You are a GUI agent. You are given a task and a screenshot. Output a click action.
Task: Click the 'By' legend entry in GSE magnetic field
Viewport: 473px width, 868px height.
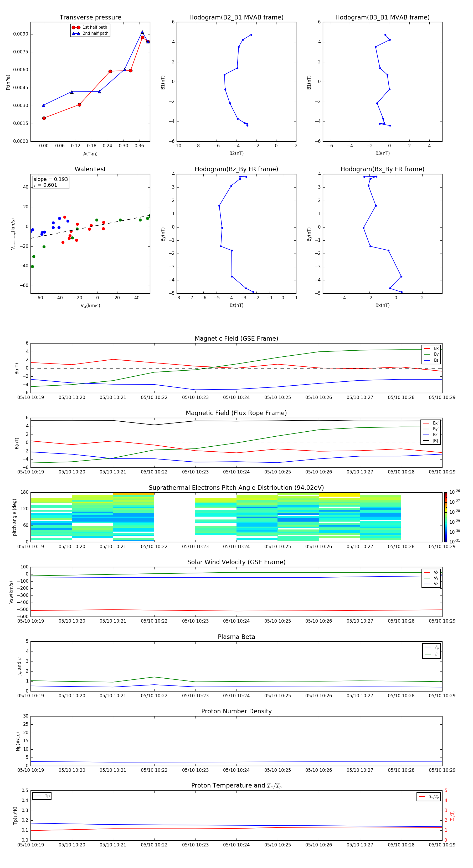431,355
